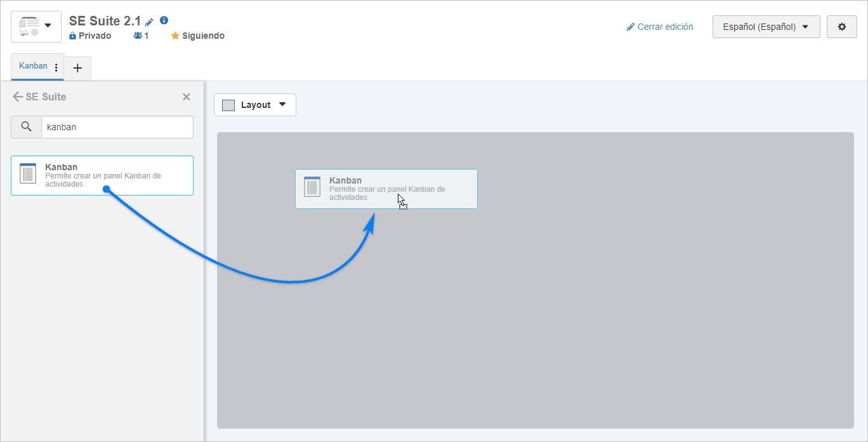Open the Español (Español) language dropdown
This screenshot has height=442, width=868.
[766, 27]
